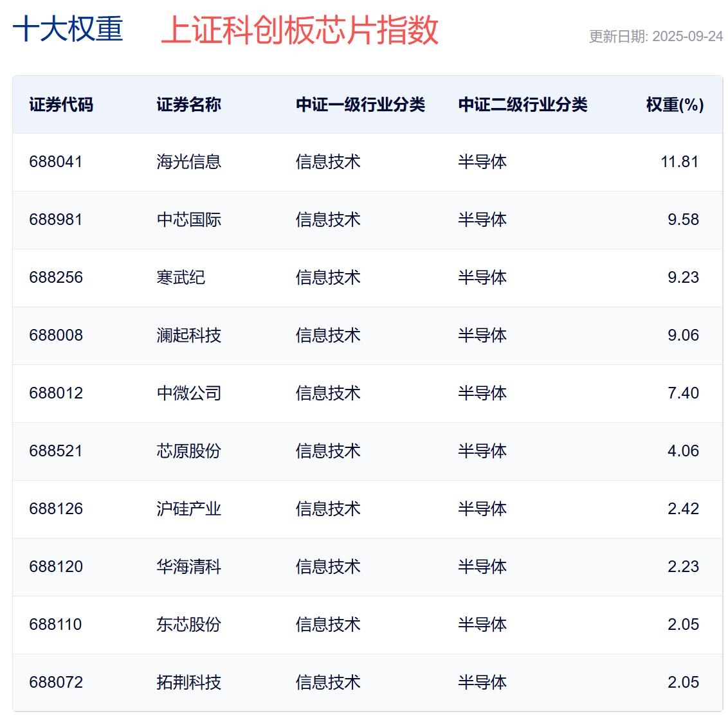728x716 pixels.
Task: Click the 十大权重 heading
Action: click(x=68, y=29)
